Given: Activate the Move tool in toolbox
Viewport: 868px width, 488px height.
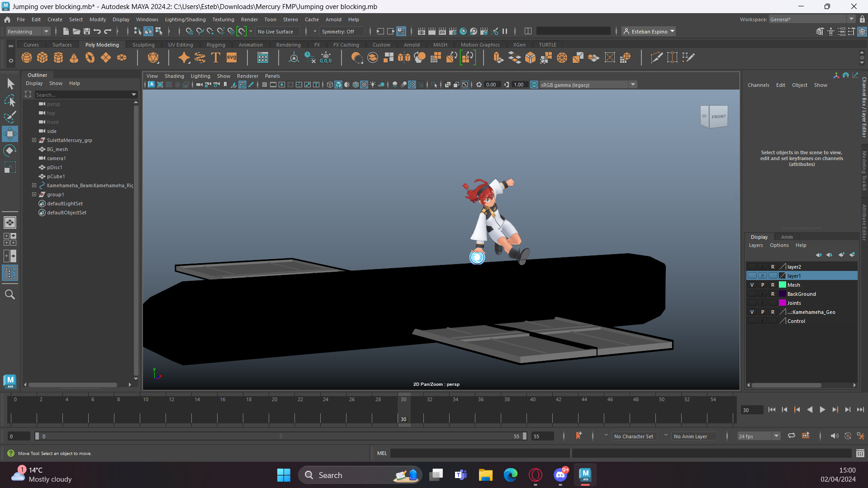Looking at the screenshot, I should (x=10, y=134).
